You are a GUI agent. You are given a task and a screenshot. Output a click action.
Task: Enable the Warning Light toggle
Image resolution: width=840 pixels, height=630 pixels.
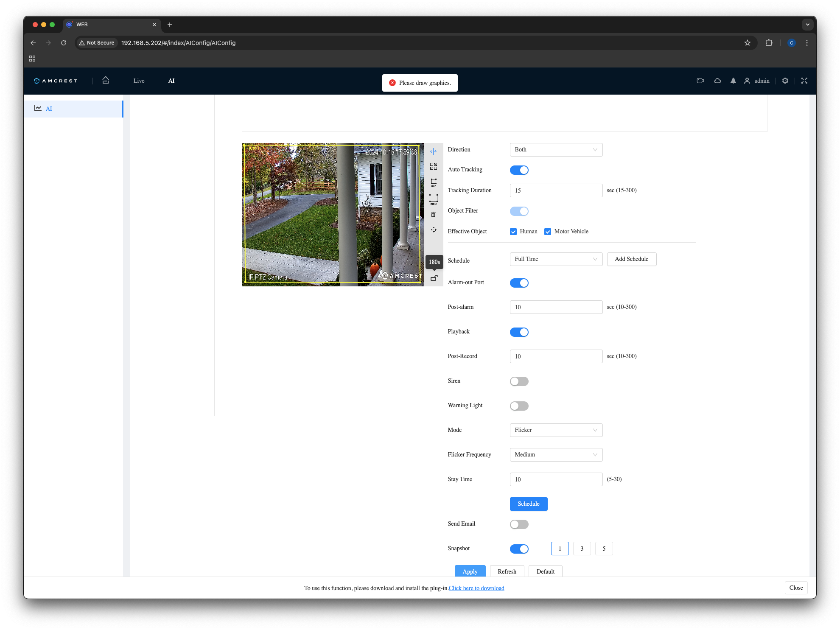[x=519, y=406]
